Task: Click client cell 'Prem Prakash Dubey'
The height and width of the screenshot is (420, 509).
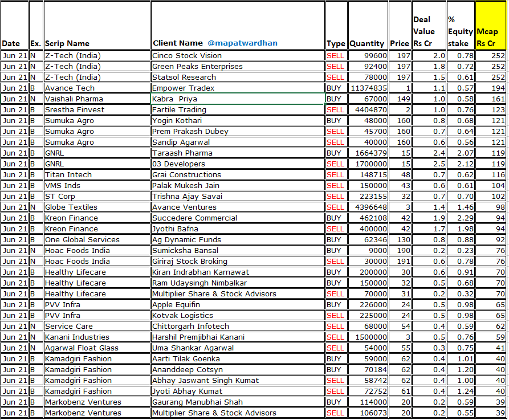Action: (x=238, y=131)
